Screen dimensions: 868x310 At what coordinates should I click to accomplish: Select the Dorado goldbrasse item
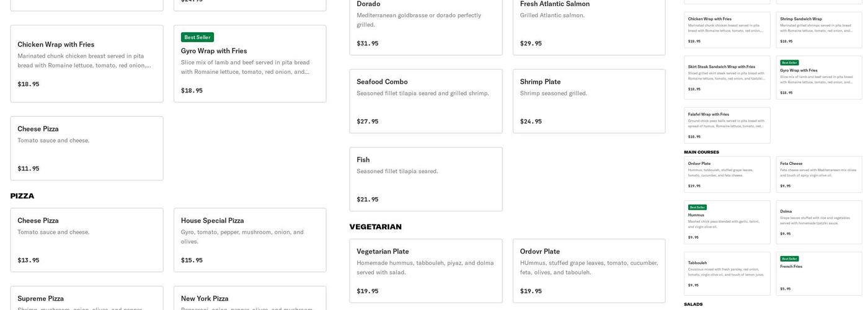coord(425,25)
